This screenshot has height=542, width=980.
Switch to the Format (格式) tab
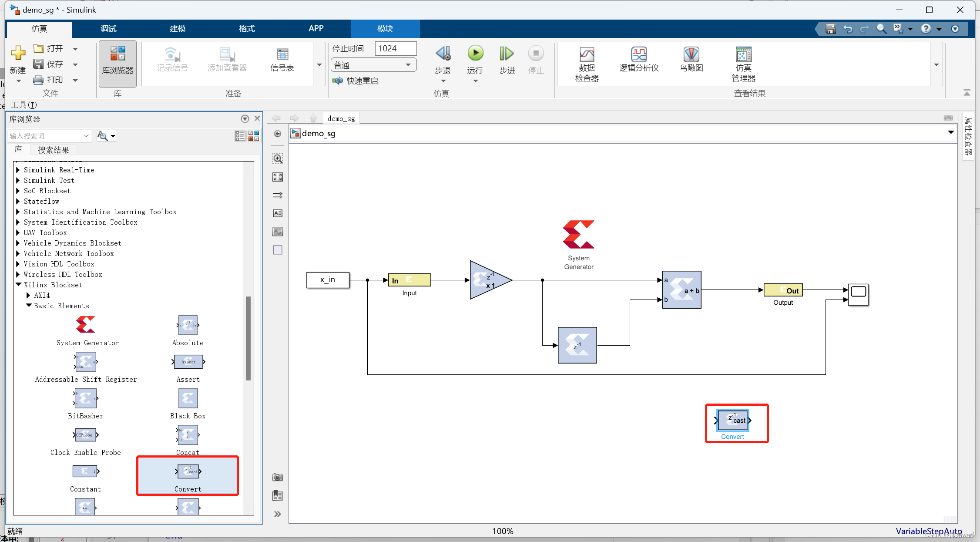tap(247, 29)
